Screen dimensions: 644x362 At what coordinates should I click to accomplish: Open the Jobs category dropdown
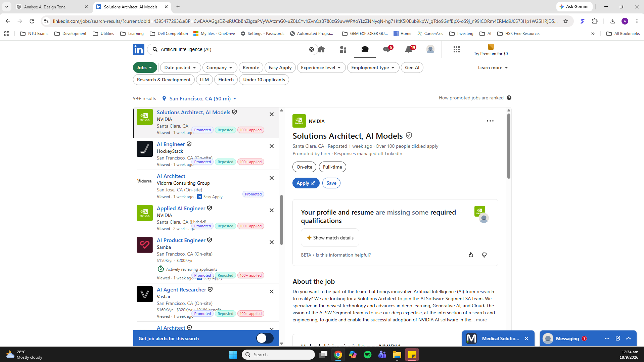[x=145, y=67]
